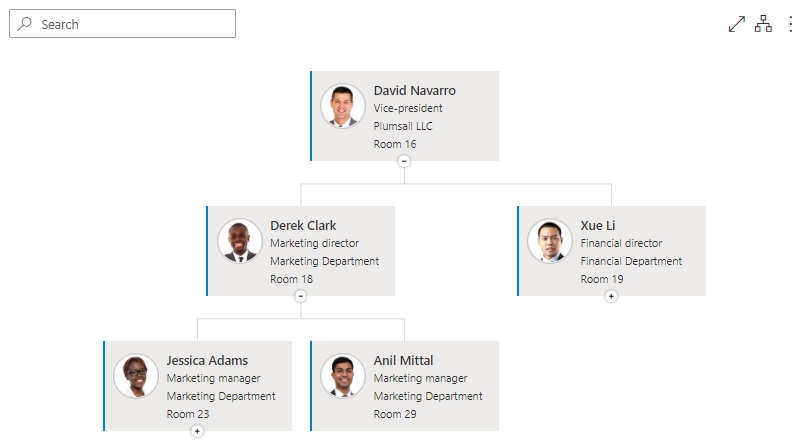Viewport: 809px width, 448px height.
Task: Click inside the Search input field
Action: click(x=122, y=24)
